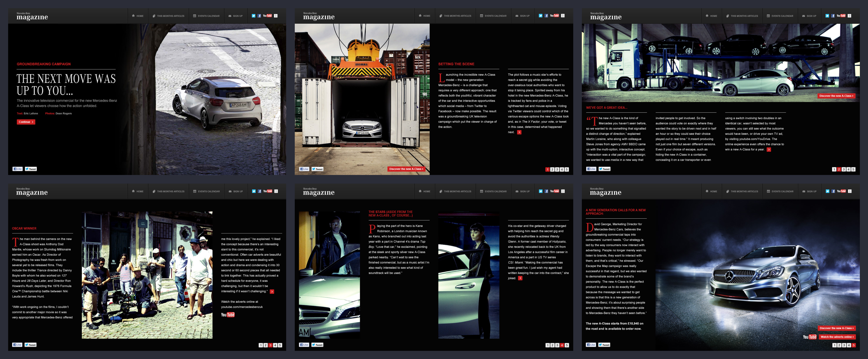The height and width of the screenshot is (359, 868).
Task: Click red arrow after 'A-Class for a year.'
Action: (x=769, y=150)
